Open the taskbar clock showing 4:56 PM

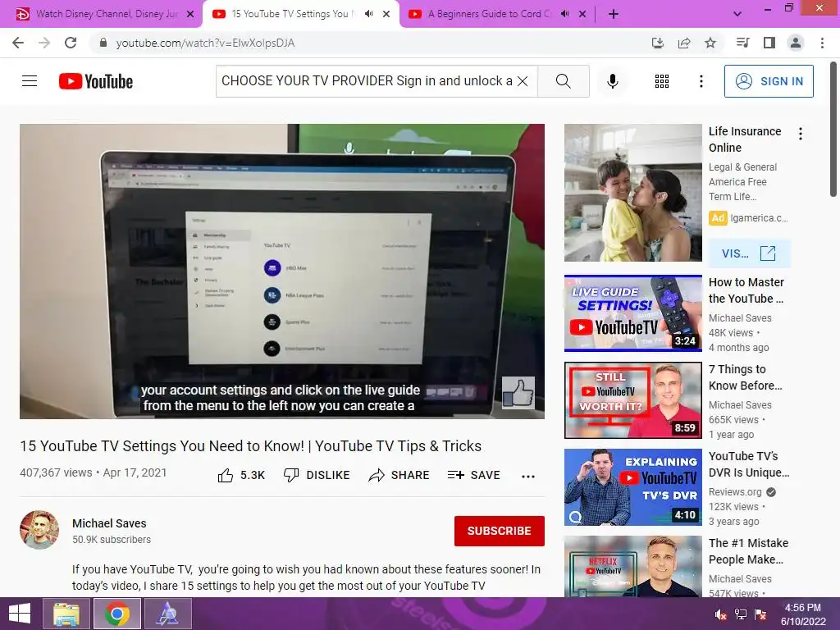[802, 614]
